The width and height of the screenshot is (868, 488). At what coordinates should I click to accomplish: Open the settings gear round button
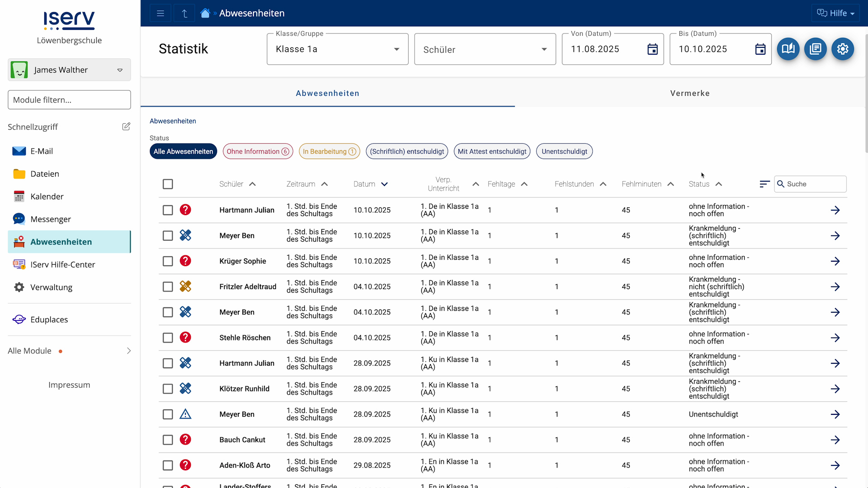842,49
